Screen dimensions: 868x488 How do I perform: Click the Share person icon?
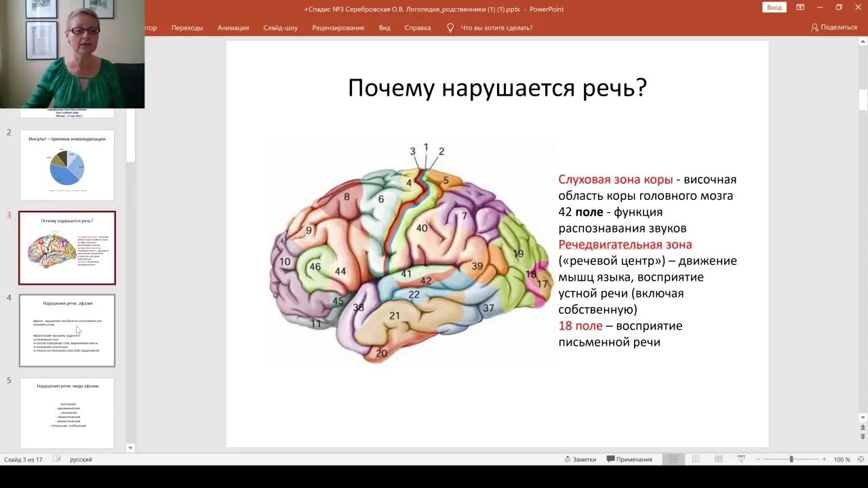click(x=814, y=28)
